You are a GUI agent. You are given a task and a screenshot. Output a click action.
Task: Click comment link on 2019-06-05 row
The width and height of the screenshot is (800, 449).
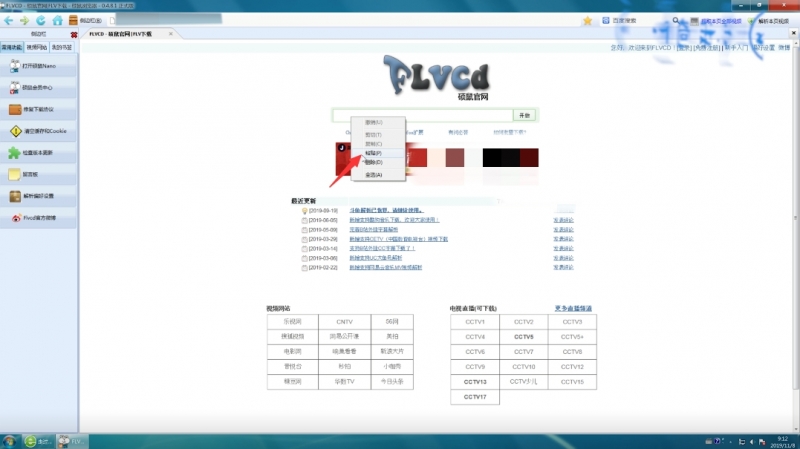pos(563,220)
